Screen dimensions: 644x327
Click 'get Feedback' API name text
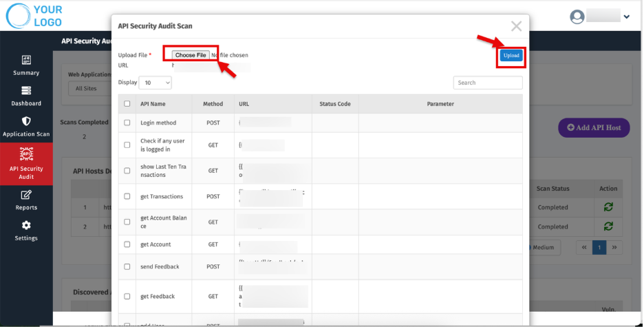(x=158, y=296)
